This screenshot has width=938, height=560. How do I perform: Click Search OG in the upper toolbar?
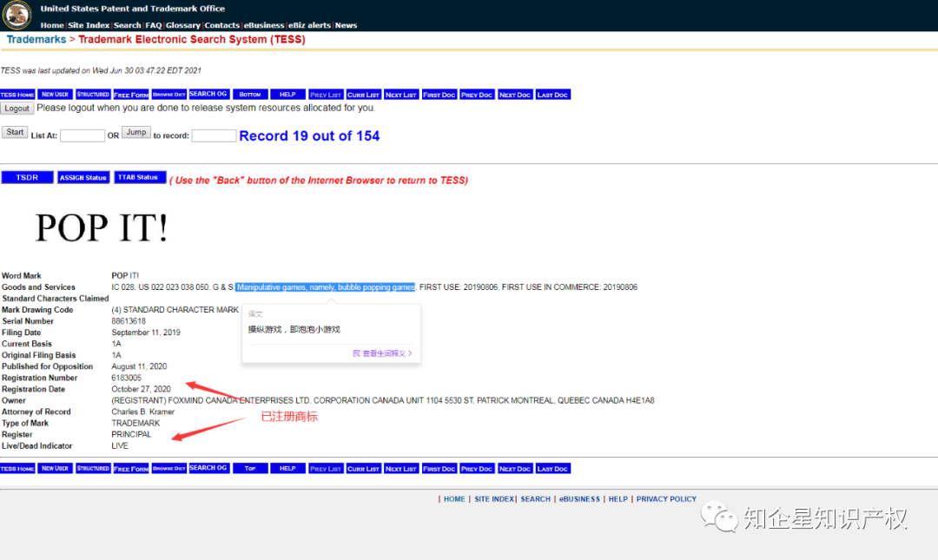coord(208,95)
